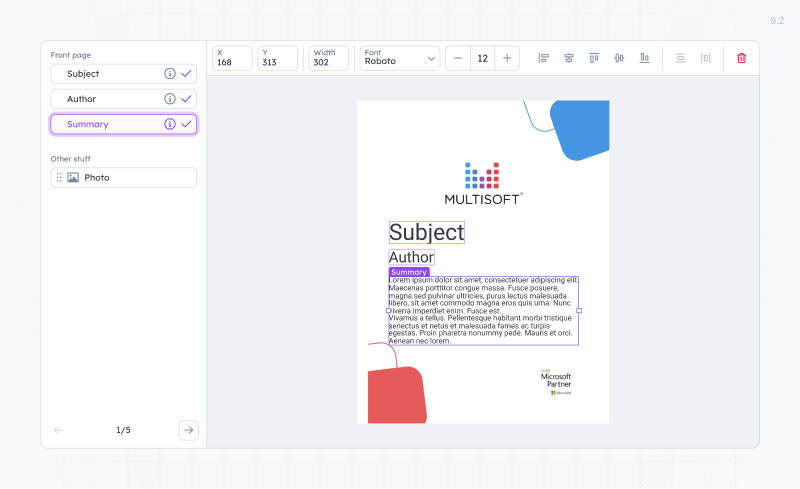Show info for the Subject field
The width and height of the screenshot is (800, 489).
coord(169,74)
